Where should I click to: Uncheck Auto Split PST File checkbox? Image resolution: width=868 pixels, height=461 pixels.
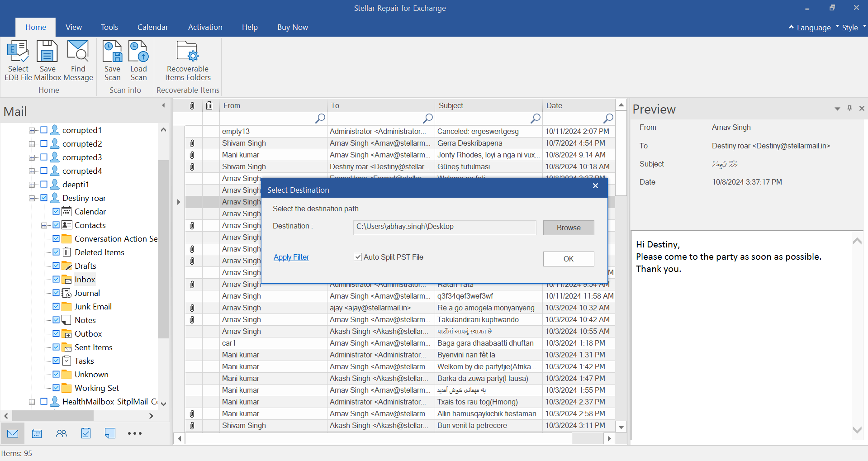(358, 257)
